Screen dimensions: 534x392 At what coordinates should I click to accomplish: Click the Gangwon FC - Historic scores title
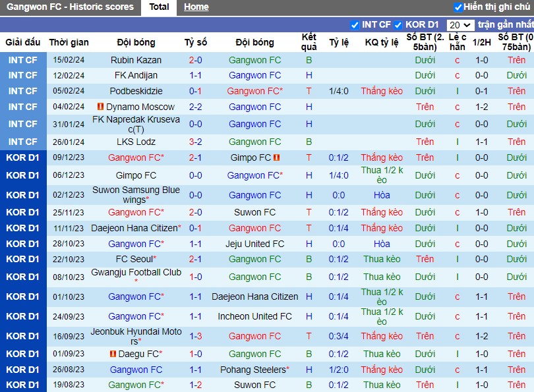[x=70, y=7]
